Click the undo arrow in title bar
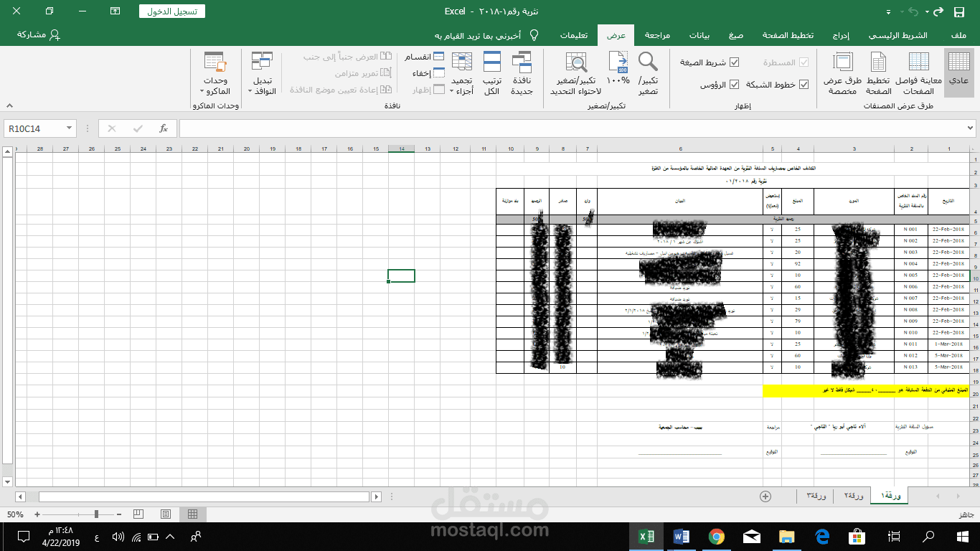Viewport: 980px width, 551px height. [914, 11]
